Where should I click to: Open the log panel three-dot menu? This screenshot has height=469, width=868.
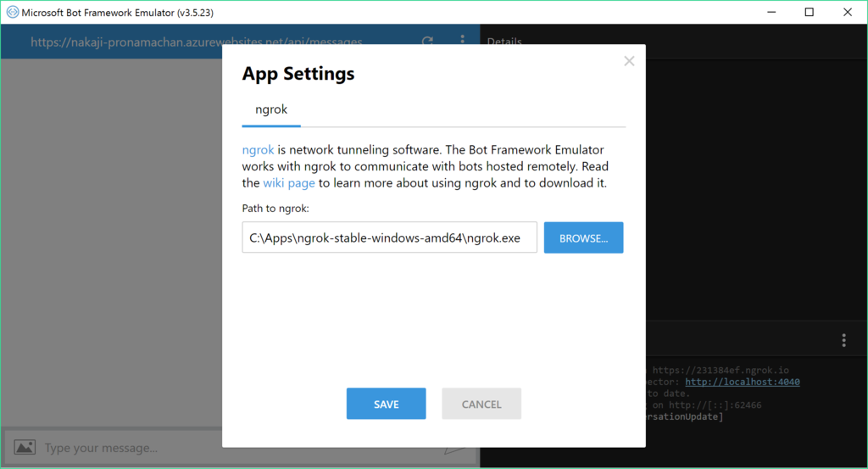pos(843,340)
